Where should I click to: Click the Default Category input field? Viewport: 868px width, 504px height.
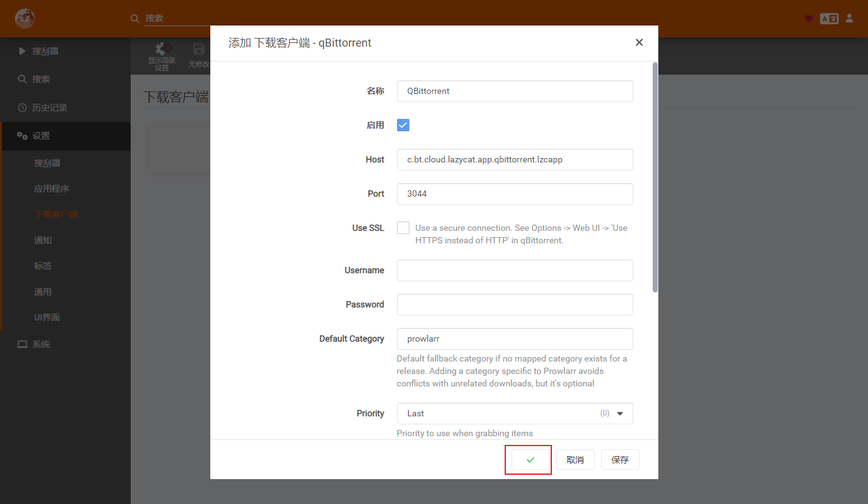[x=515, y=338]
